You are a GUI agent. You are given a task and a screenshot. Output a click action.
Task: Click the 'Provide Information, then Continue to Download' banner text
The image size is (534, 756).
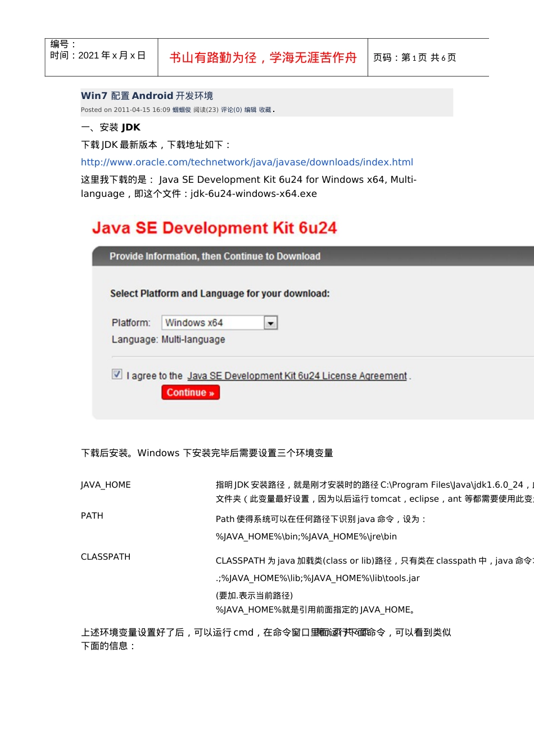pyautogui.click(x=215, y=256)
